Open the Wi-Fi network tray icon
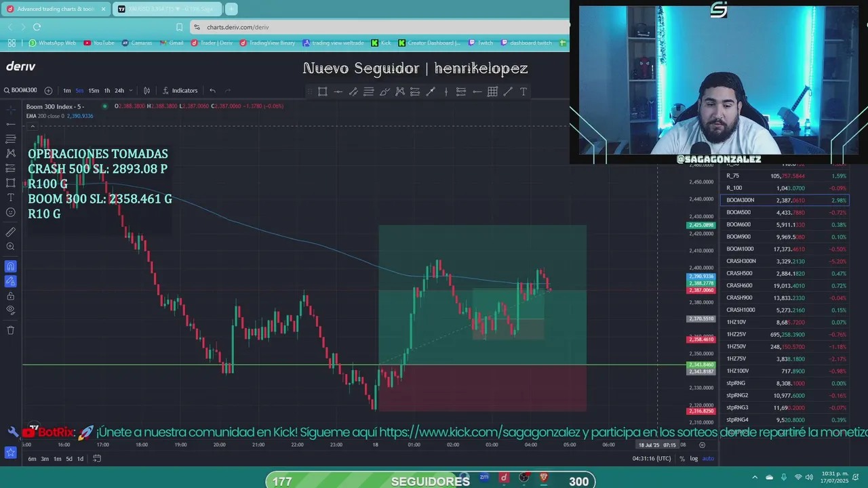Screen dimensions: 868x488 click(798, 477)
